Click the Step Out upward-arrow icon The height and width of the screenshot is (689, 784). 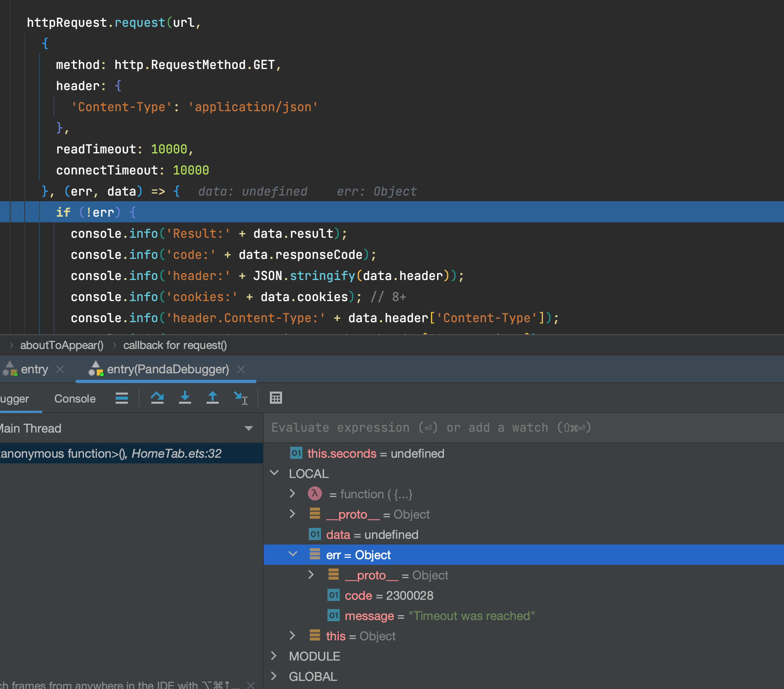coord(213,398)
